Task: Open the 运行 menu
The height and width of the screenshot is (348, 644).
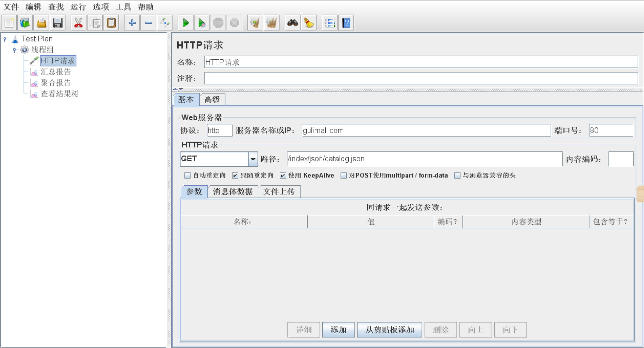Action: pyautogui.click(x=78, y=7)
